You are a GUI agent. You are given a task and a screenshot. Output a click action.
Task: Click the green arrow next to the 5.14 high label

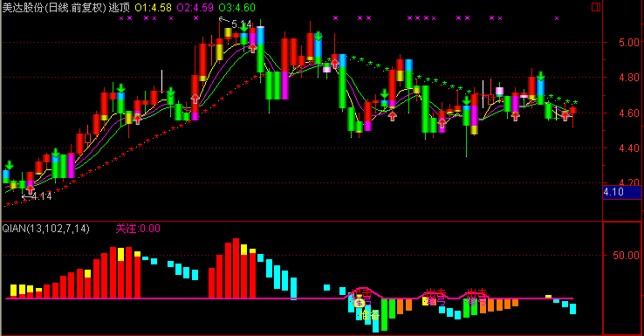tap(244, 28)
